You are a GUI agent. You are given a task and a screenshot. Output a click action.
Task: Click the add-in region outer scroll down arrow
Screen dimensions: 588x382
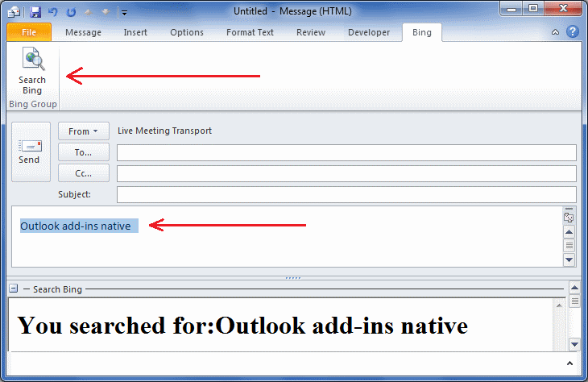point(574,344)
